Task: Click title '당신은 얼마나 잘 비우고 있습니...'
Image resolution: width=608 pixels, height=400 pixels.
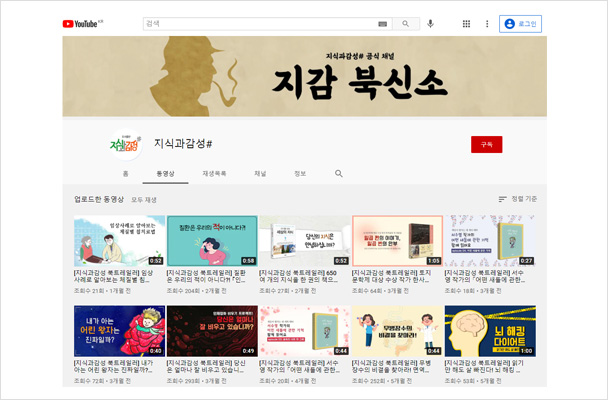Action: (206, 366)
